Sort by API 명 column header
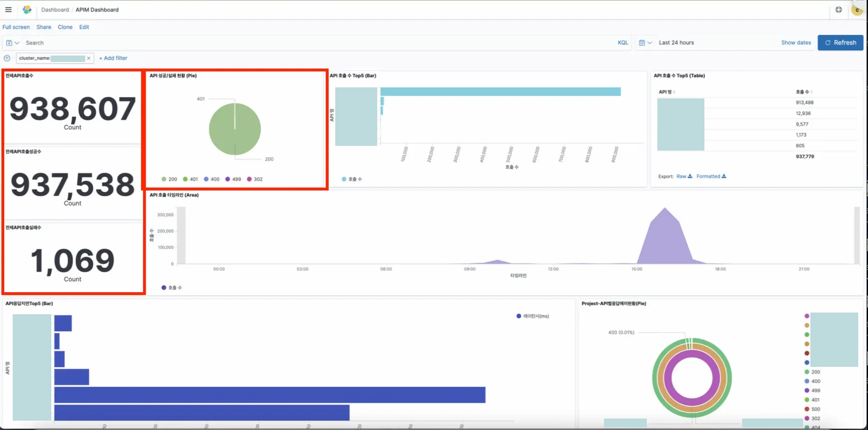The image size is (868, 430). tap(667, 92)
